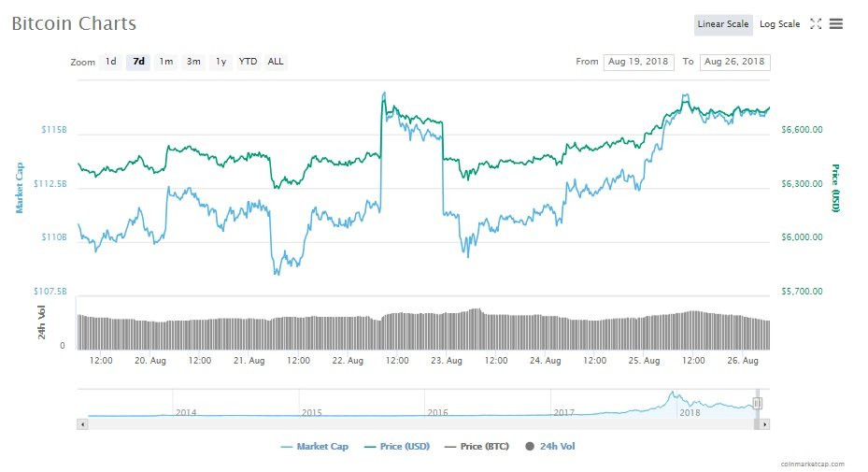Open the chart hamburger menu icon
This screenshot has width=868, height=472.
[835, 24]
